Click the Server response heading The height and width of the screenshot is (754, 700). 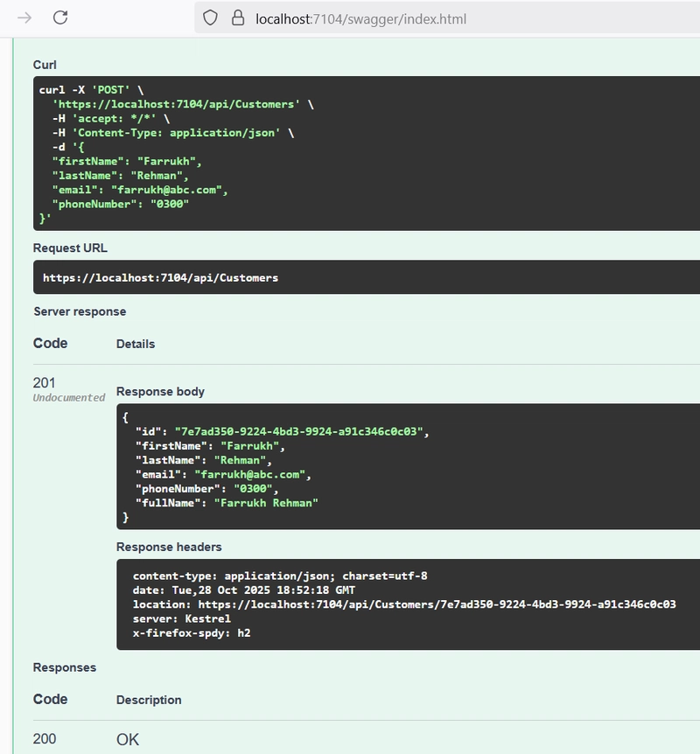tap(80, 311)
